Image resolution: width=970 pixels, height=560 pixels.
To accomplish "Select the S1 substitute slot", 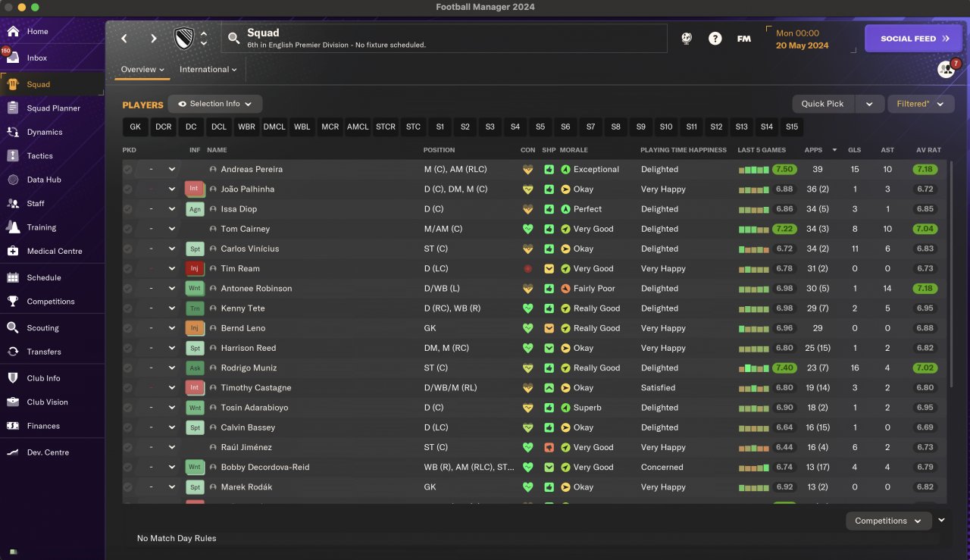I will click(x=440, y=127).
